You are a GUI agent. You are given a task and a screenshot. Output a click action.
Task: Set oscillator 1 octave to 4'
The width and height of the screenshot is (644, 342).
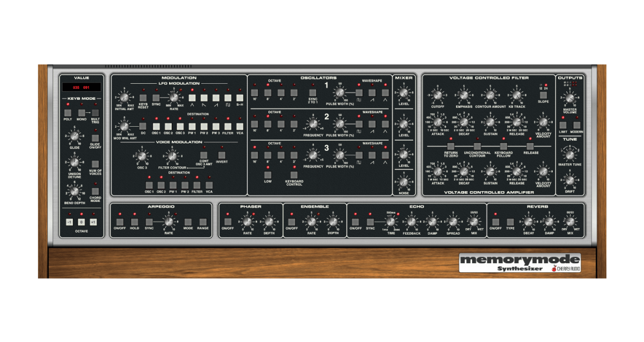281,93
